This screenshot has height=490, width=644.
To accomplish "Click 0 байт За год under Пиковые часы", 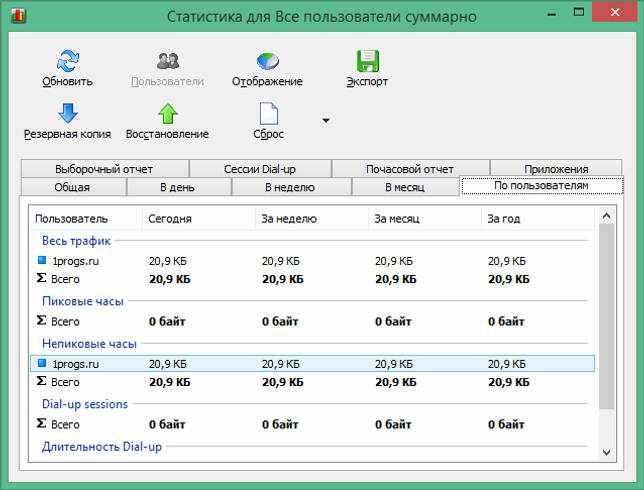I will 506,321.
